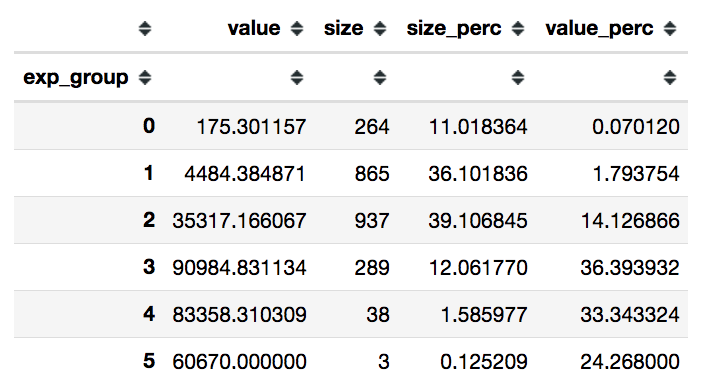
Task: Click the size_perc column header
Action: coord(454,30)
